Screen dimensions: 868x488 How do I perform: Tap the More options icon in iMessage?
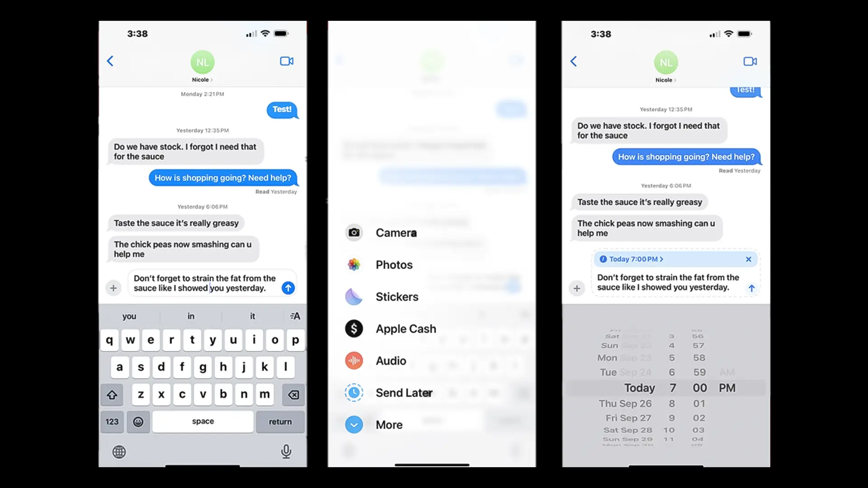(353, 424)
